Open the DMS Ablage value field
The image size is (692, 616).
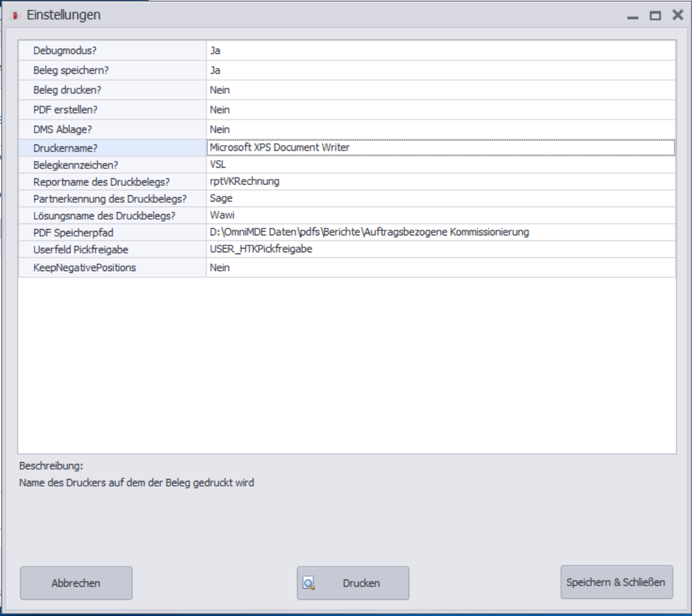(440, 130)
